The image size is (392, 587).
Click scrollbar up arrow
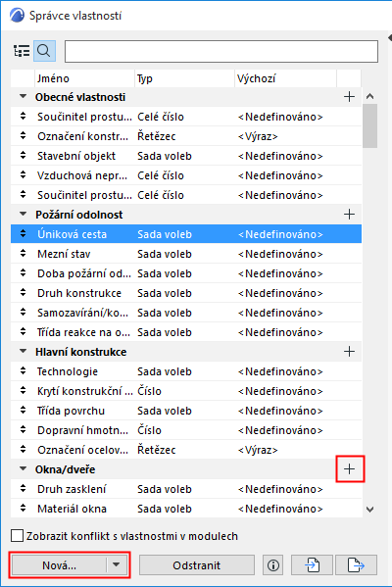(x=369, y=97)
